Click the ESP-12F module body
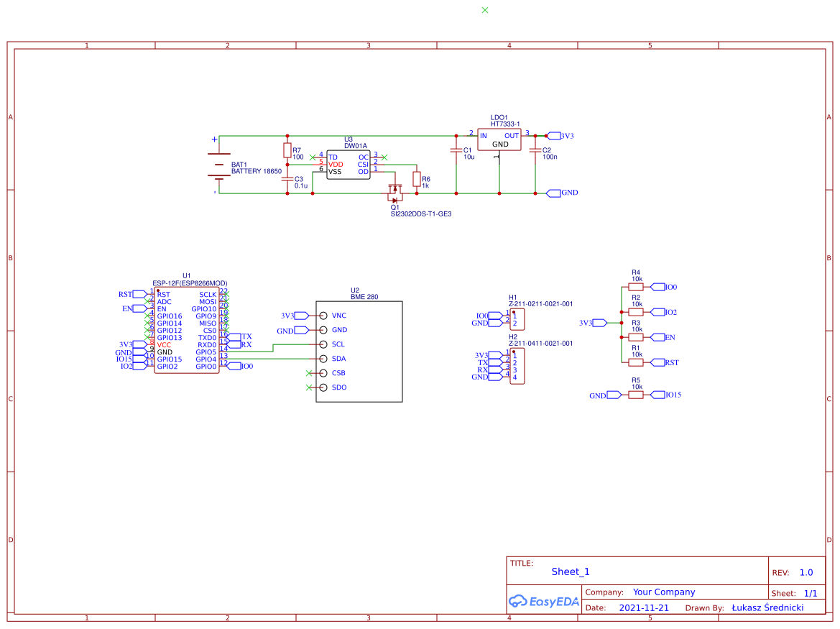840x629 pixels. (x=187, y=331)
